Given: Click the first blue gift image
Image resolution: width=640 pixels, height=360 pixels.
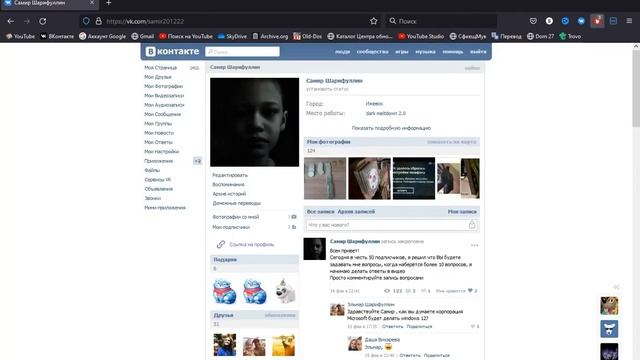Looking at the screenshot, I should [x=224, y=291].
